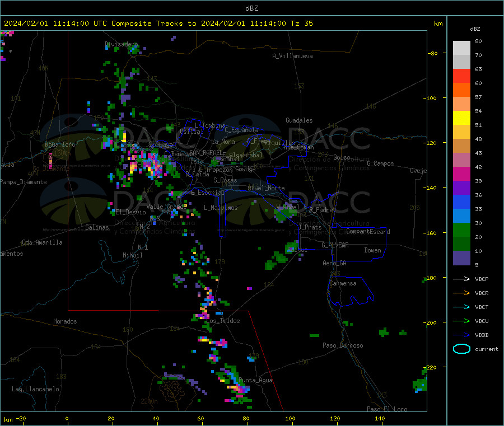Click the Guadales map label
This screenshot has height=426, width=504.
pos(299,120)
